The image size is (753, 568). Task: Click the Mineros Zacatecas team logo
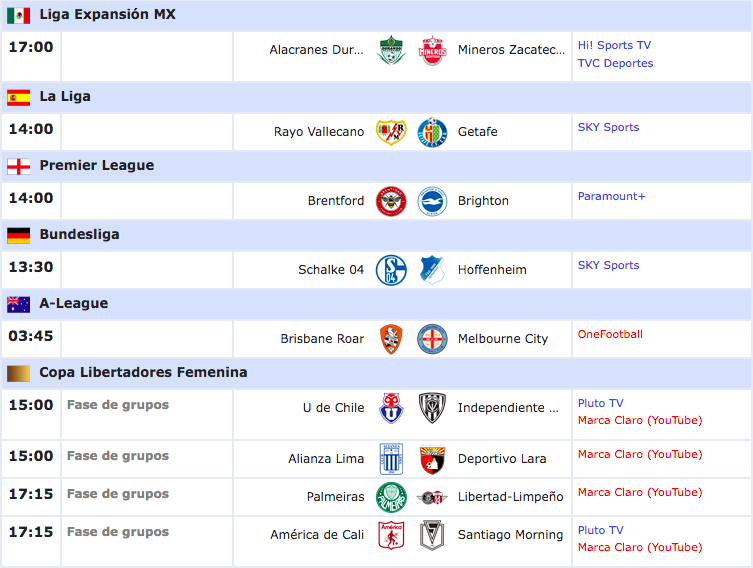[x=432, y=50]
